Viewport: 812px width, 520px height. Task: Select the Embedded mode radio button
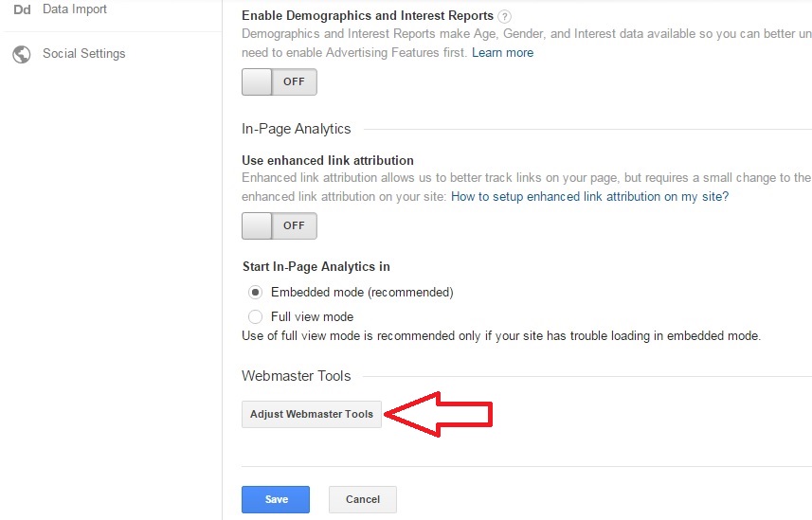click(255, 292)
